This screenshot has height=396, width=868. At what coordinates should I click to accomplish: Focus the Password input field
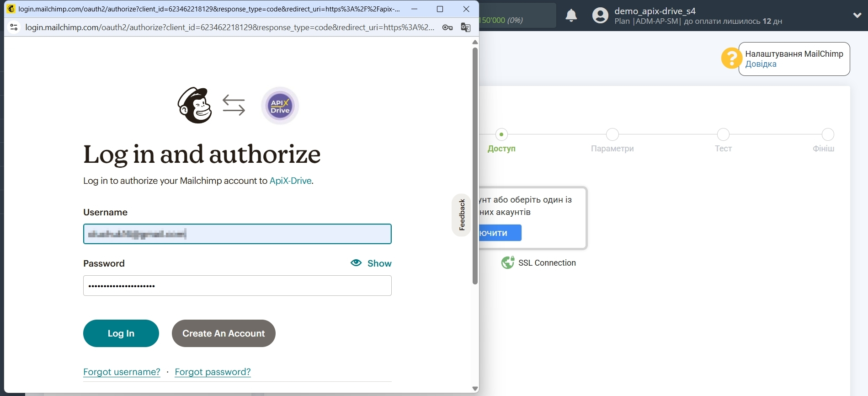coord(237,286)
